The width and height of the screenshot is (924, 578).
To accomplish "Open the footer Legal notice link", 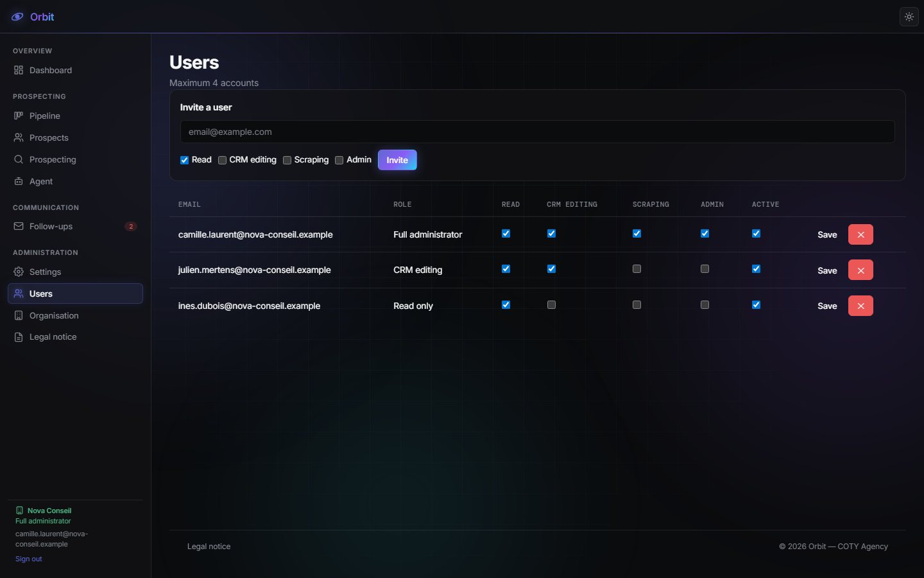I will click(x=209, y=547).
